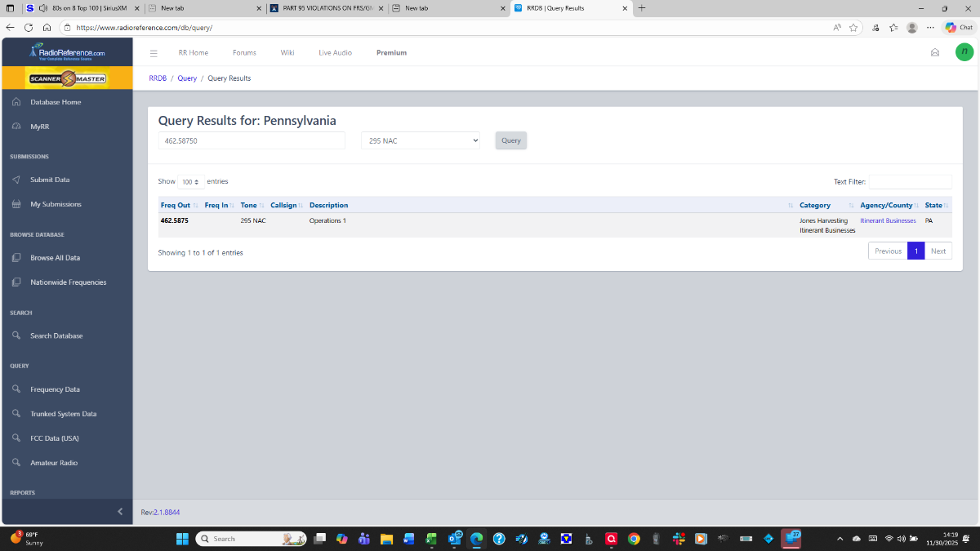
Task: Collapse the sidebar with the chevron arrow
Action: (x=120, y=512)
